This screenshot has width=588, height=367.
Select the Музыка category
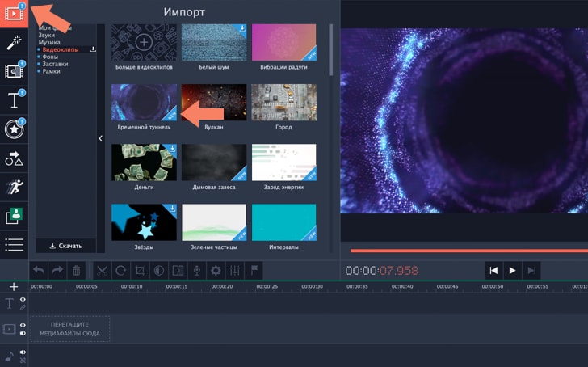click(x=49, y=42)
